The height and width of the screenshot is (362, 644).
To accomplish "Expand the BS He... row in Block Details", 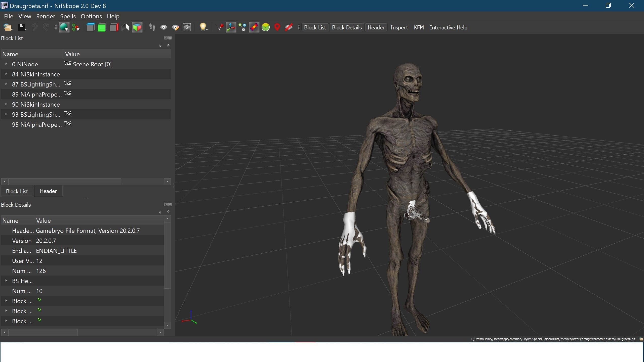I will [x=6, y=281].
